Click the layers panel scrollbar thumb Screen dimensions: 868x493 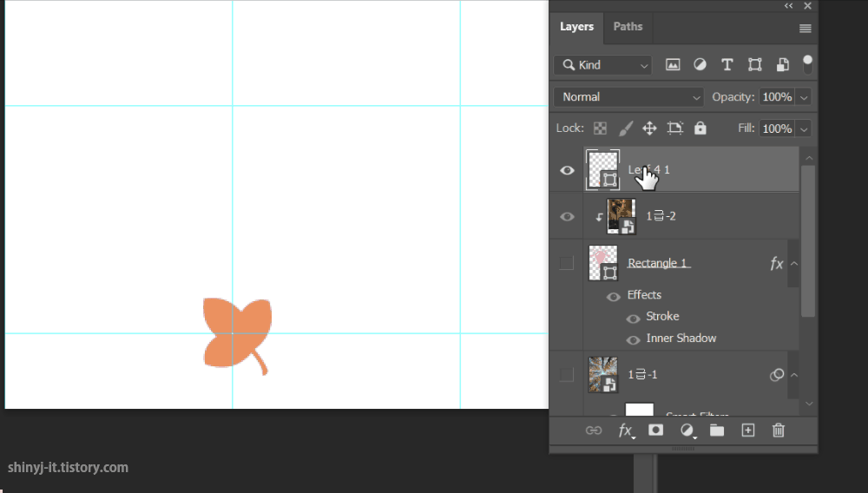click(x=808, y=241)
